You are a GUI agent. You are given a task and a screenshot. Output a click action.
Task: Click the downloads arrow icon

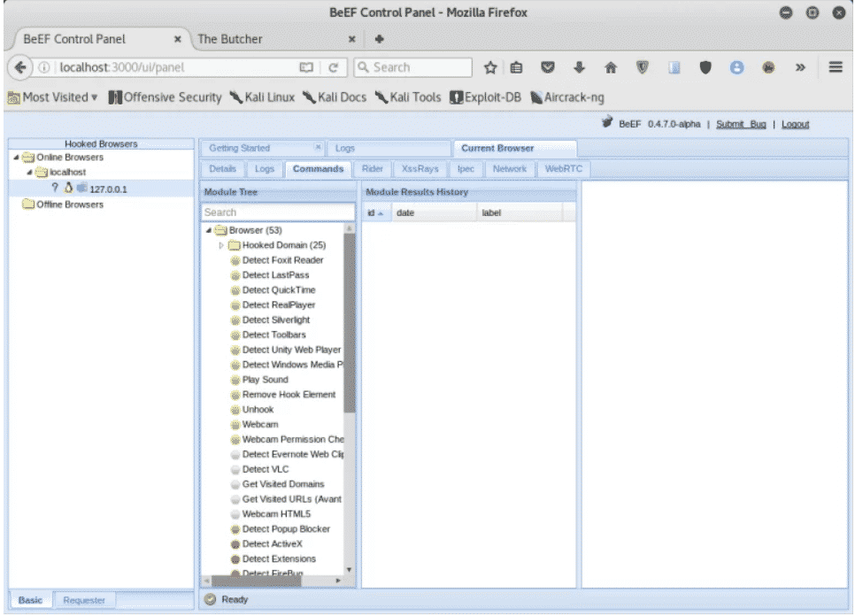point(580,67)
